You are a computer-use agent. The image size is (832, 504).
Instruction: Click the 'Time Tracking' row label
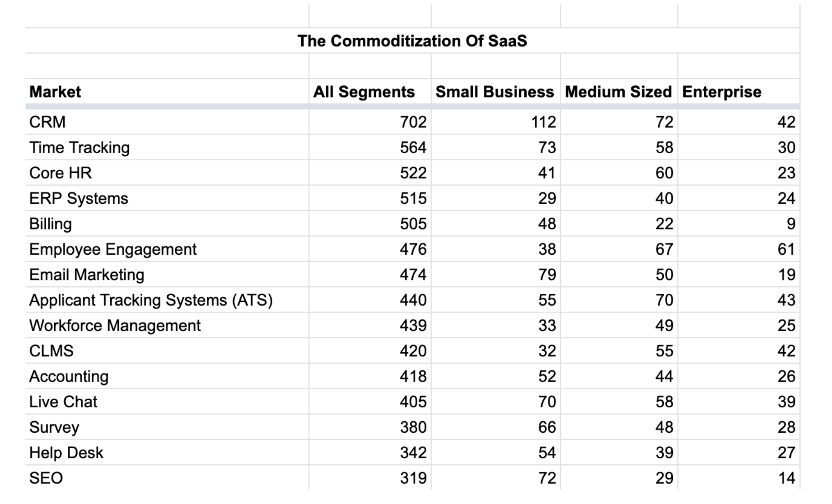pyautogui.click(x=79, y=148)
